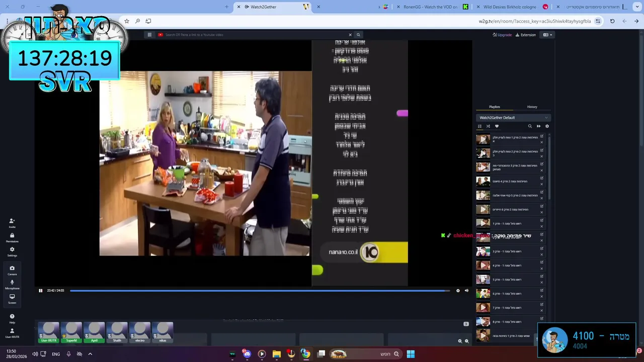Search within the playlist
Screen dimensions: 644x362
tap(530, 126)
